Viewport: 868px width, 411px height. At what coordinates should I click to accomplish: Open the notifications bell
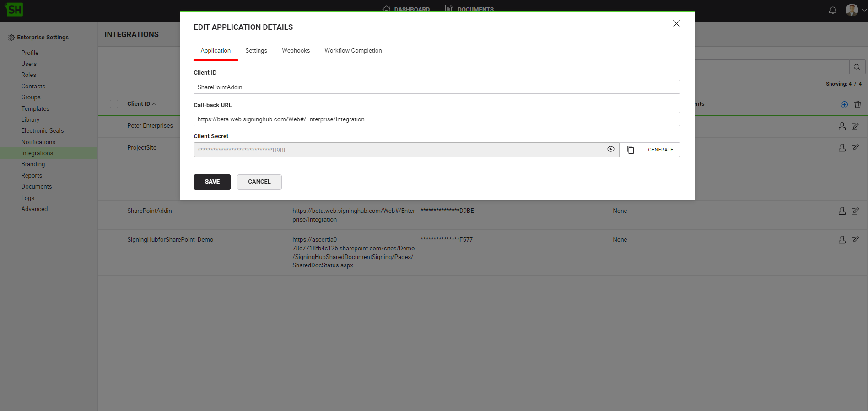(832, 10)
